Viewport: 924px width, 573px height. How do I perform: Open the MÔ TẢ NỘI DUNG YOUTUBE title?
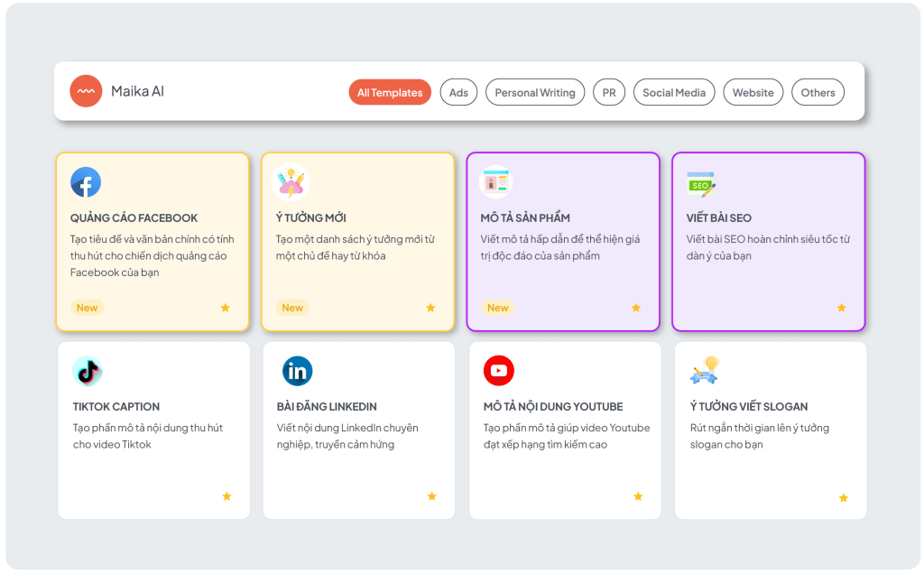coord(553,407)
